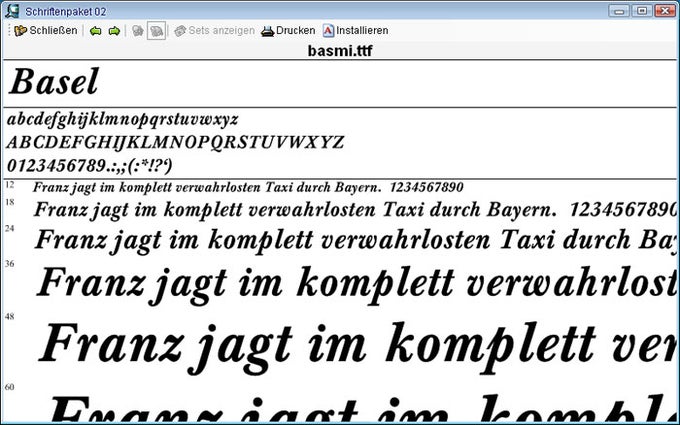
Task: Click the size 48 label
Action: 10,316
